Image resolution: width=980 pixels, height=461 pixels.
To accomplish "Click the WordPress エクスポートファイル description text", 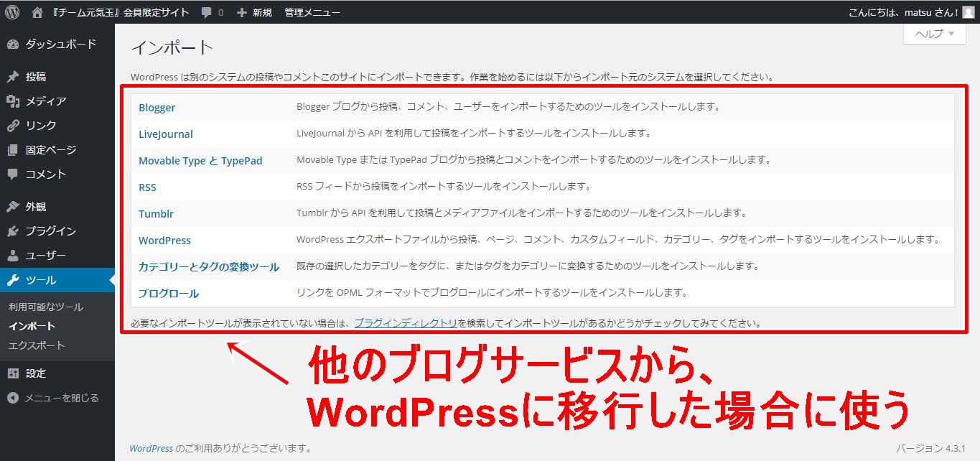I will [x=618, y=240].
